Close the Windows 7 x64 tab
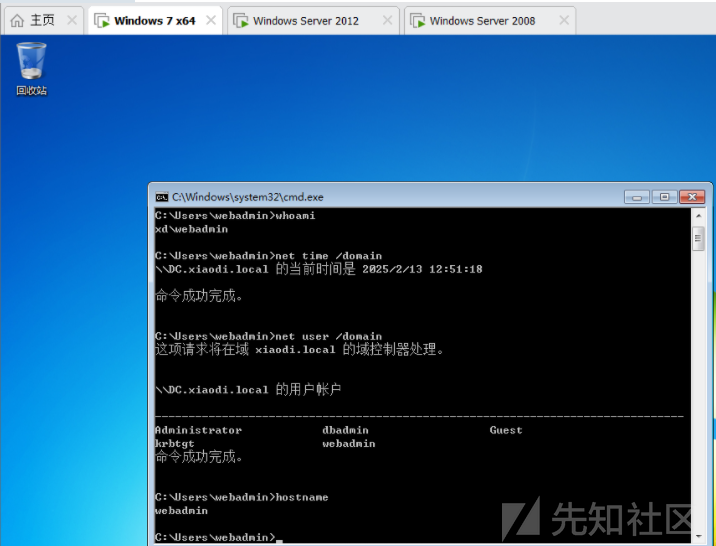Screen dimensions: 716x546 (211, 20)
